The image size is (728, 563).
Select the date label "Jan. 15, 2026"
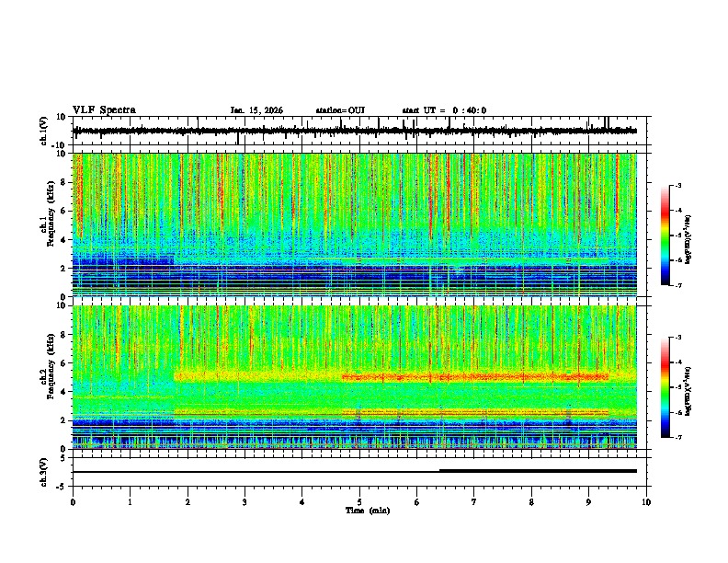[x=256, y=110]
